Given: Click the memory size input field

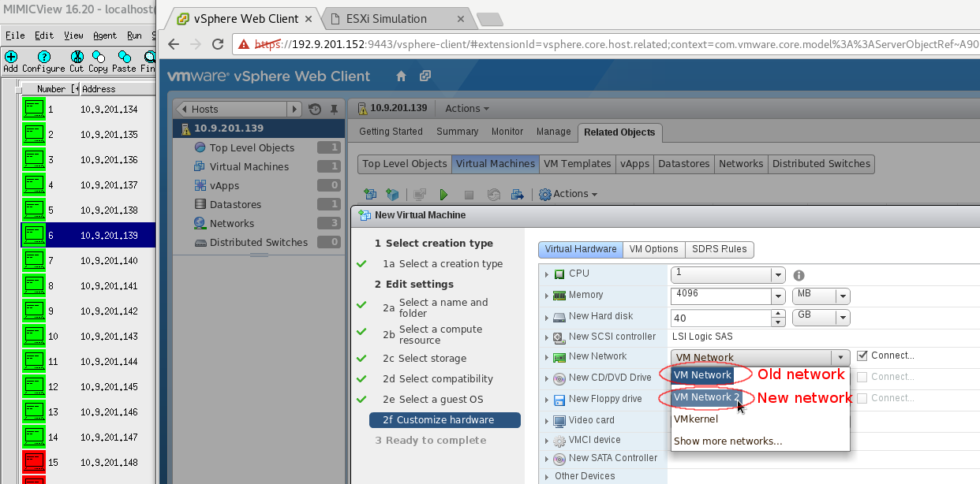Looking at the screenshot, I should (721, 296).
